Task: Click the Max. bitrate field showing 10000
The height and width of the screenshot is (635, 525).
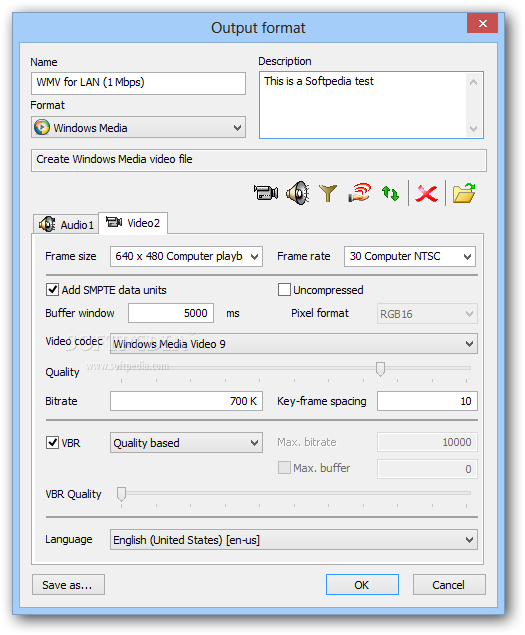Action: tap(427, 442)
